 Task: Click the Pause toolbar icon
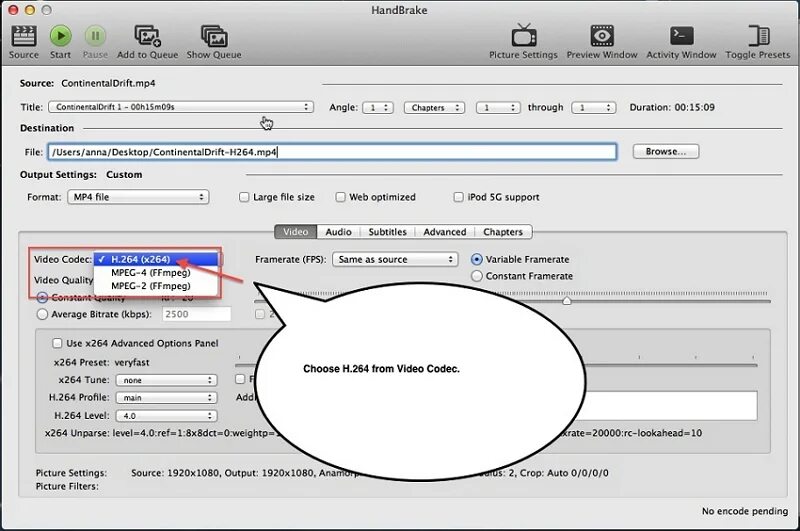tap(95, 36)
